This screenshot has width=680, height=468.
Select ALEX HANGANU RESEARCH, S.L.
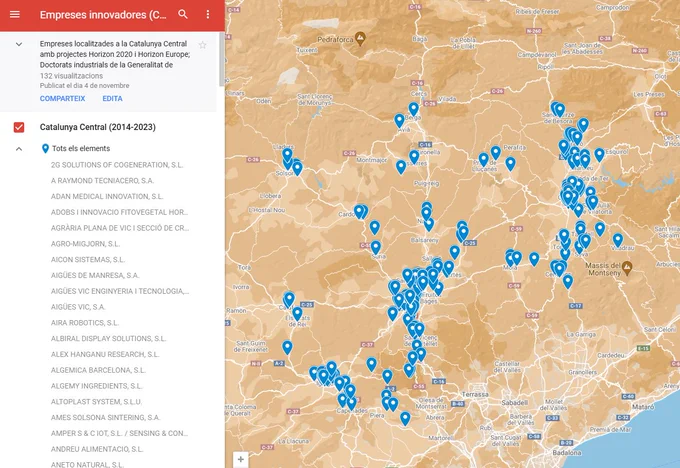click(105, 354)
